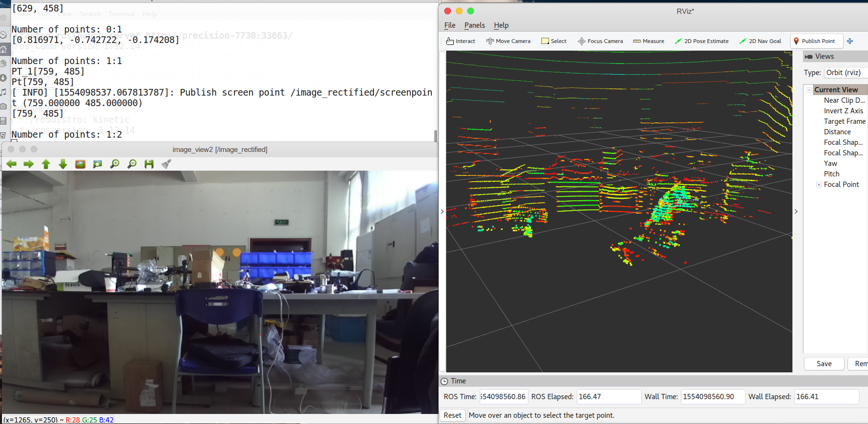Click Save button in Views panel
This screenshot has width=868, height=424.
824,364
